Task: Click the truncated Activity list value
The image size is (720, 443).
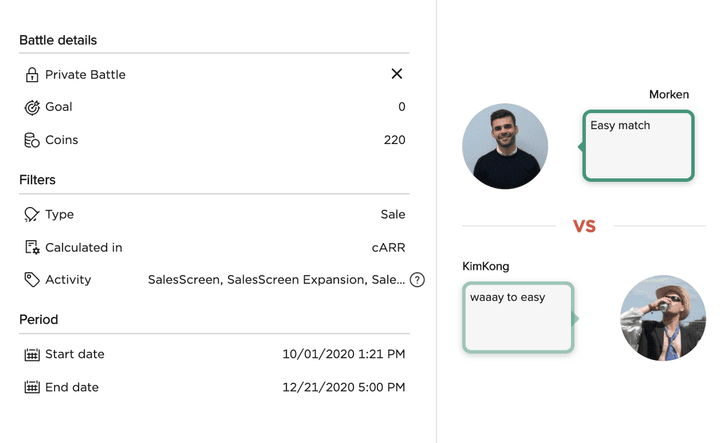Action: (x=276, y=280)
